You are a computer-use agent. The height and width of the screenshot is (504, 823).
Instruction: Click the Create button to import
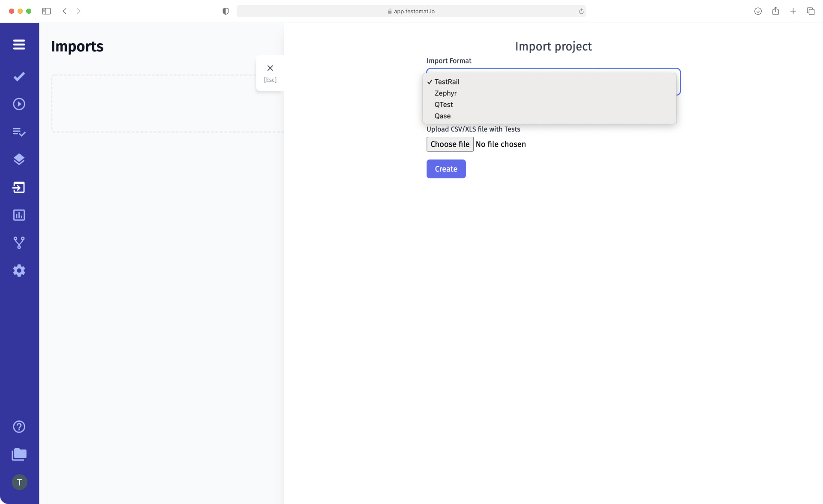tap(446, 168)
